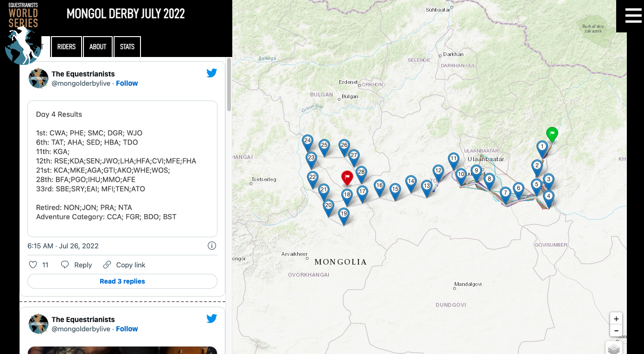Zoom out on the map
This screenshot has height=354, width=644.
(x=616, y=331)
